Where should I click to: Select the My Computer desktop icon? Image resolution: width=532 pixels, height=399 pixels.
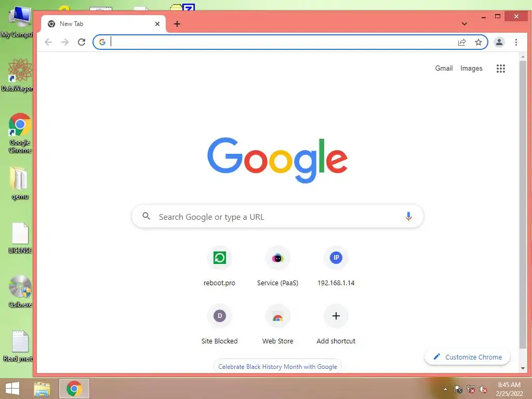(x=18, y=22)
